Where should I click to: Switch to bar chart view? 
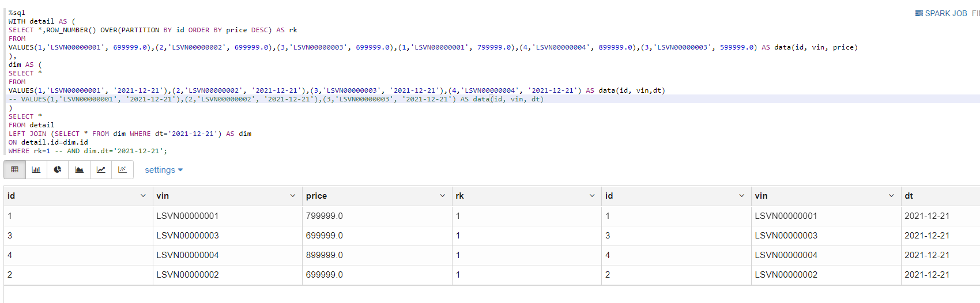[36, 169]
